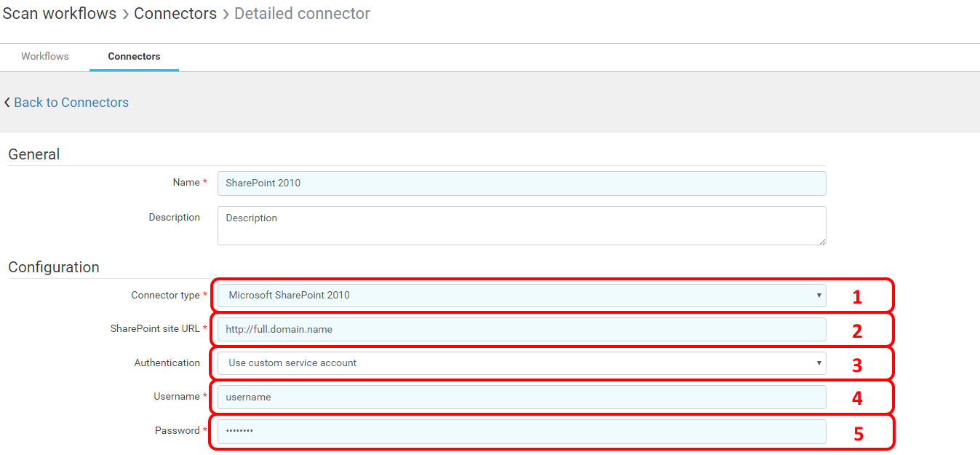The height and width of the screenshot is (455, 980).
Task: Click the back chevron beside Back to Connectors
Action: click(x=7, y=103)
